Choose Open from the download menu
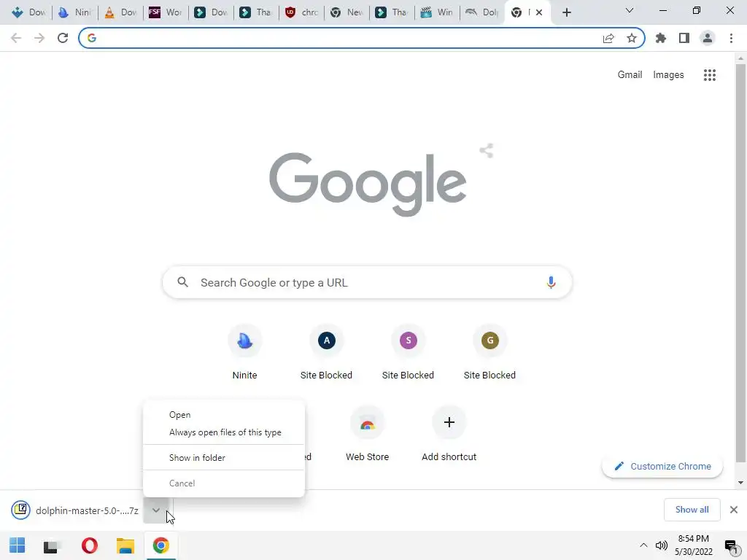Screen dimensions: 747x560 coord(223,415)
